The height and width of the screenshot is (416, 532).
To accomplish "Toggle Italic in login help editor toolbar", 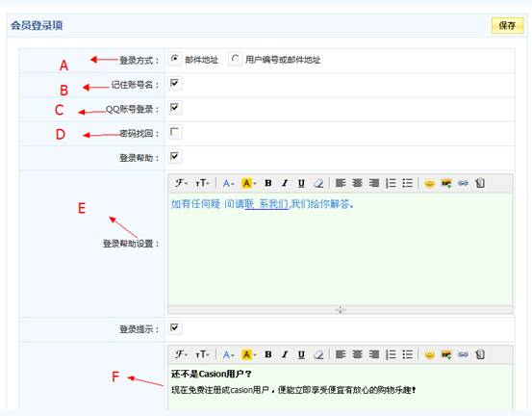I will 285,183.
